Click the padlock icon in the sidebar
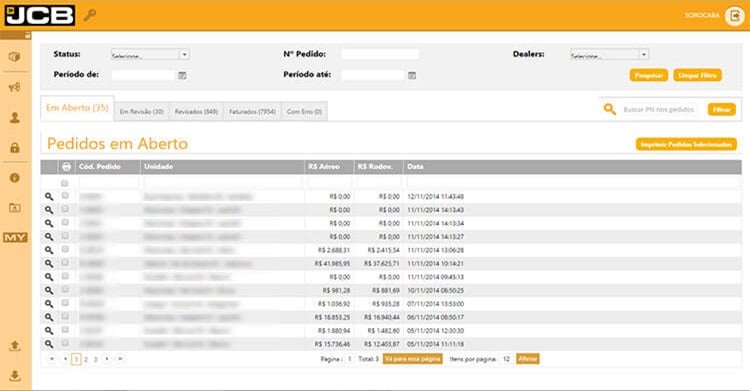Image resolution: width=750 pixels, height=391 pixels. (x=15, y=147)
